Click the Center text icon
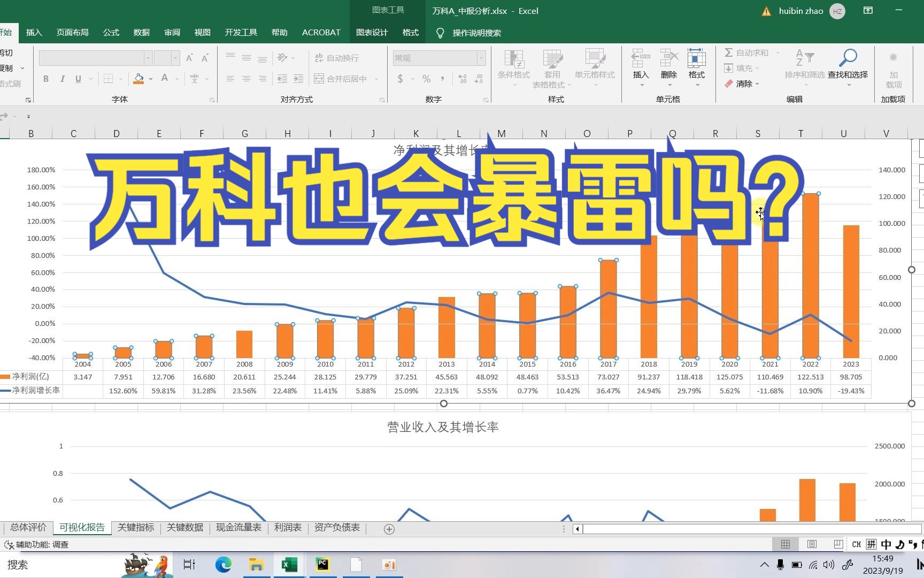The image size is (924, 578). [x=247, y=79]
